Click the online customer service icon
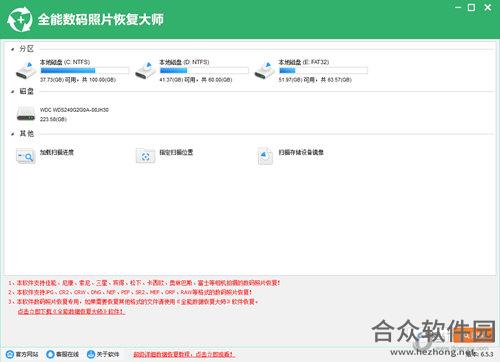This screenshot has height=362, width=500. 50,354
